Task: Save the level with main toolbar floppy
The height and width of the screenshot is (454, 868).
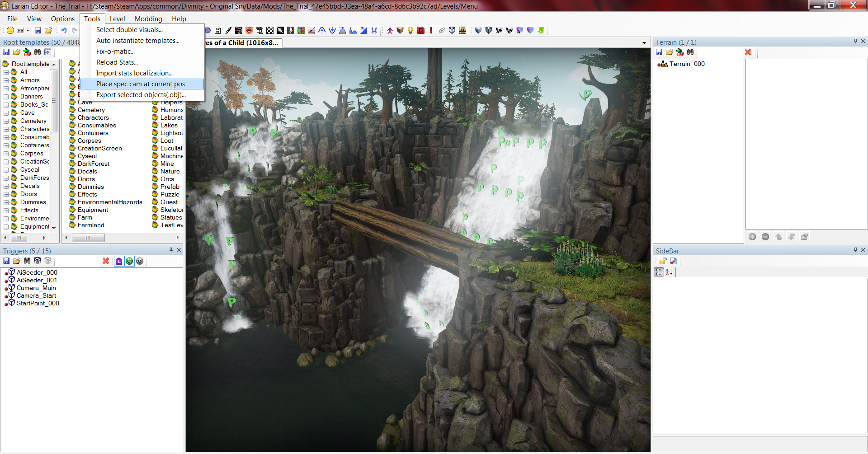Action: 38,30
